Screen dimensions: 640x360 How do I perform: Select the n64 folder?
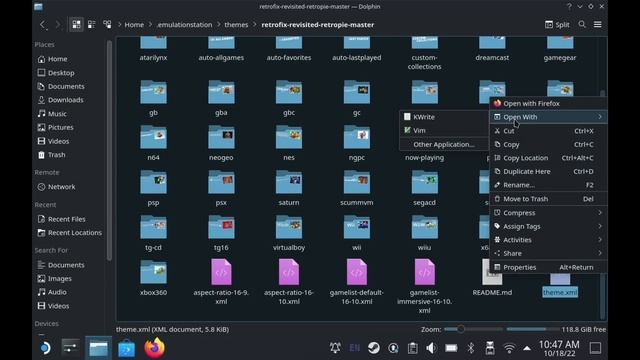(153, 143)
